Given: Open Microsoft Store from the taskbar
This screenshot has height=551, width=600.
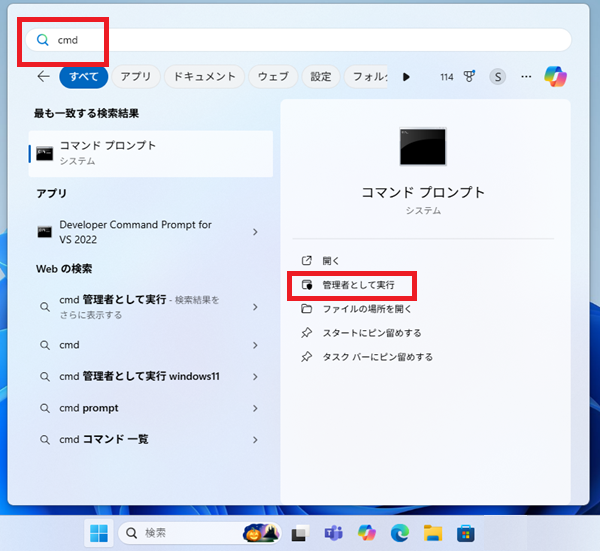Looking at the screenshot, I should [466, 533].
